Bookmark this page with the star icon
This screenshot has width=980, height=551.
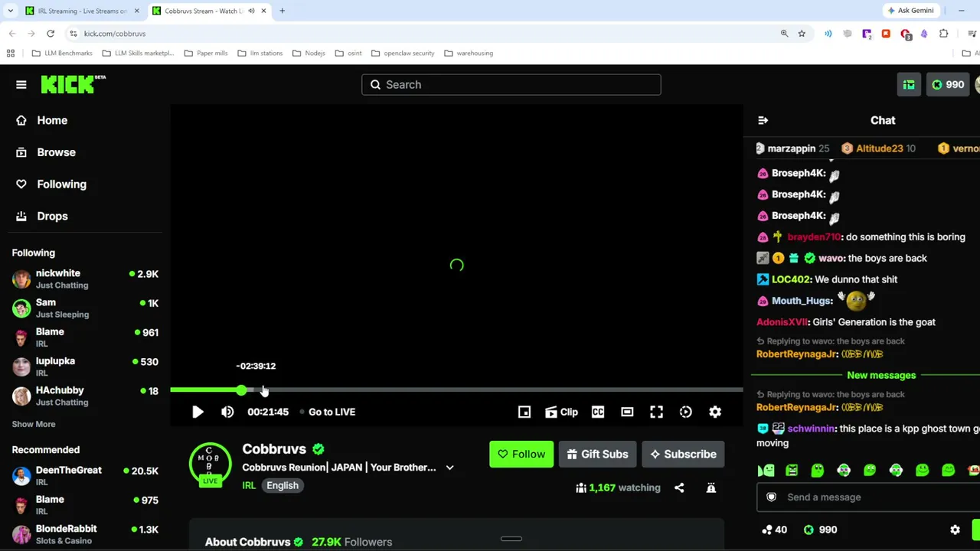[802, 34]
